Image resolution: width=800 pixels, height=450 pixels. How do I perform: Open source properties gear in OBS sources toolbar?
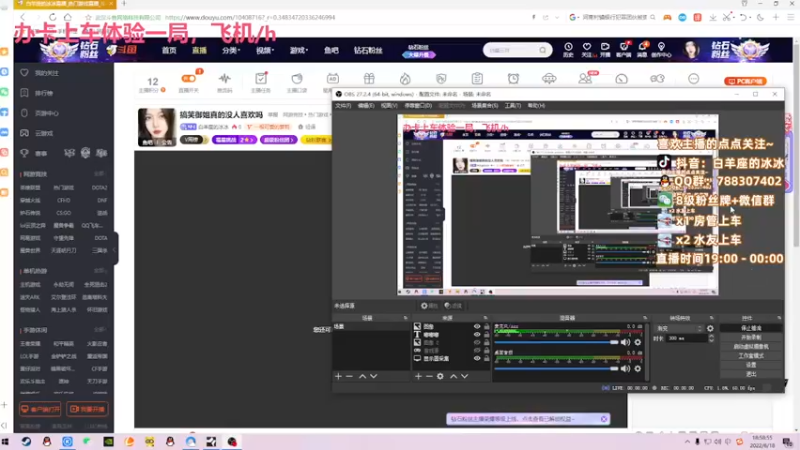click(440, 376)
